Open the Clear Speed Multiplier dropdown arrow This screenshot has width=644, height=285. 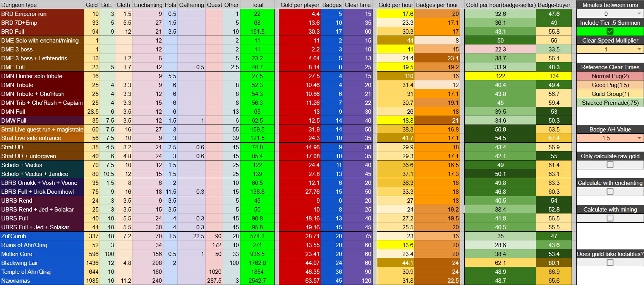[x=639, y=49]
